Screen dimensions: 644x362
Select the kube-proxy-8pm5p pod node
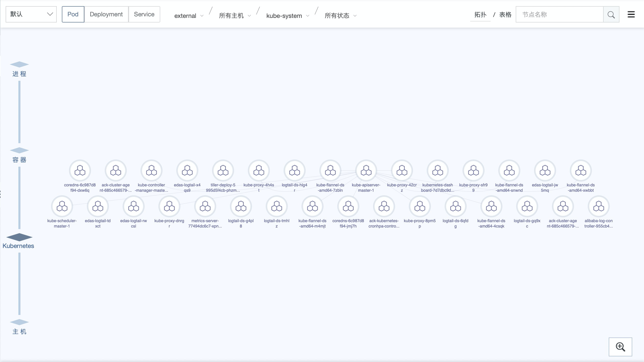[420, 206]
